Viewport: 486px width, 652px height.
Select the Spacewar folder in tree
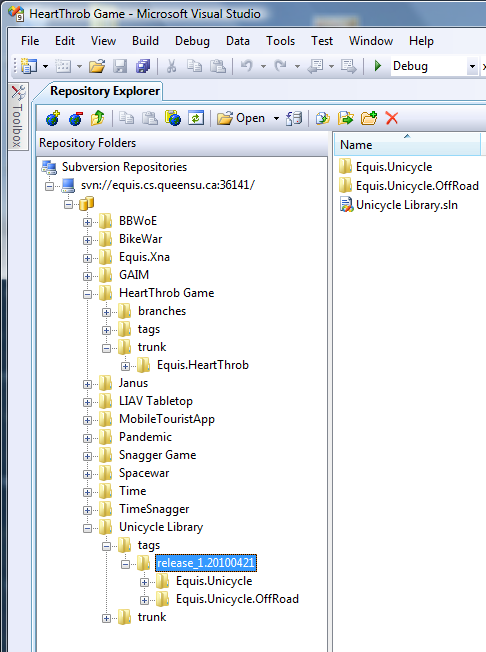click(144, 473)
